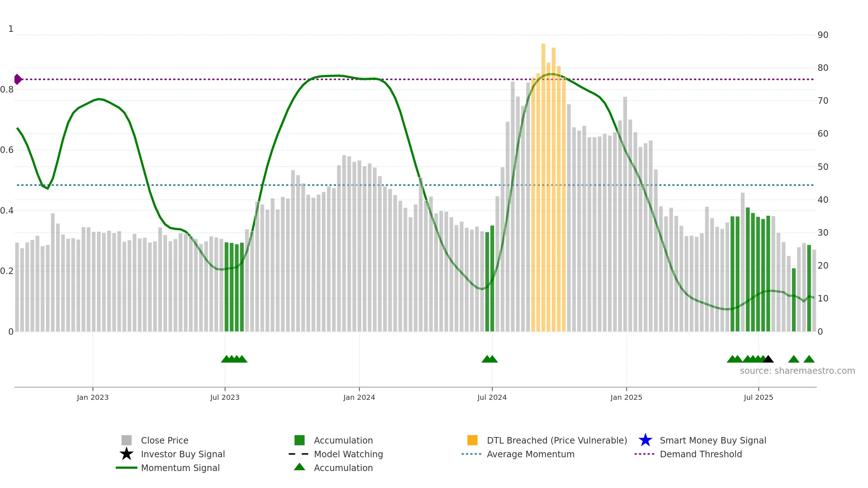Click the black triangle marker near Jul 2025
Image resolution: width=868 pixels, height=488 pixels.
[768, 359]
